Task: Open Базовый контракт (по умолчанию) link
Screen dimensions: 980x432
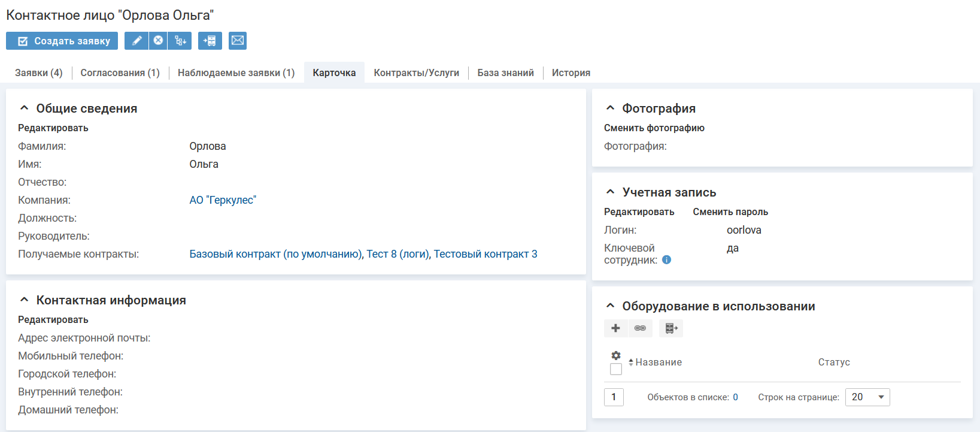Action: click(275, 254)
